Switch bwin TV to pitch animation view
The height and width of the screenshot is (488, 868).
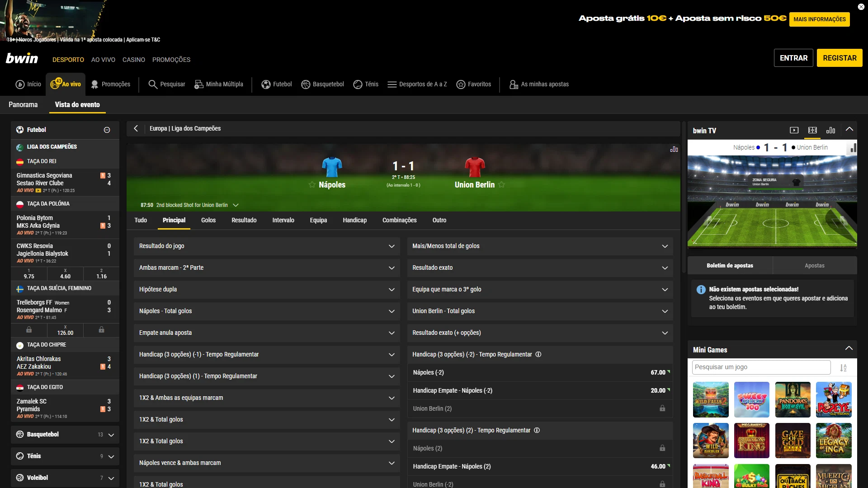click(x=812, y=130)
